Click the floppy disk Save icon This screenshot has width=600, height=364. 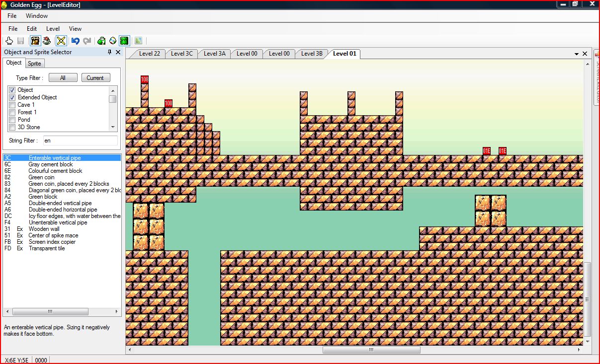[21, 41]
